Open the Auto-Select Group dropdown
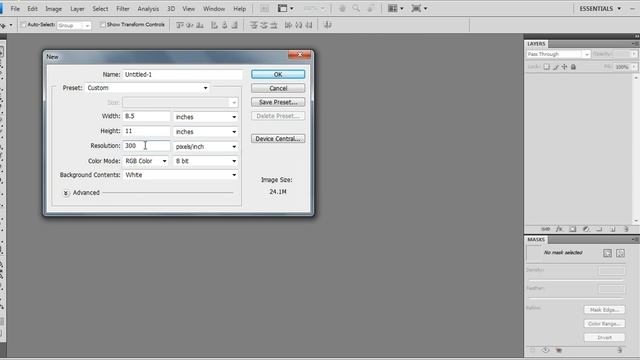 tap(74, 25)
